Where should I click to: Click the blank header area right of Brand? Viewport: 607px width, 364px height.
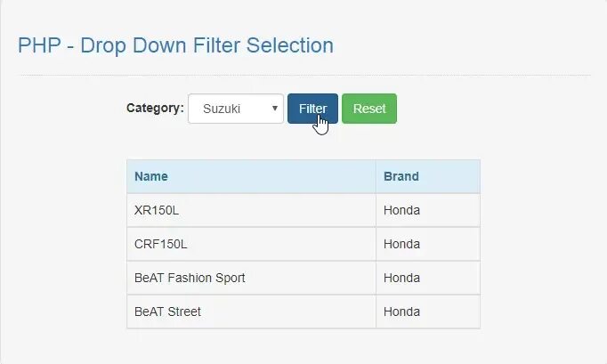tap(449, 176)
